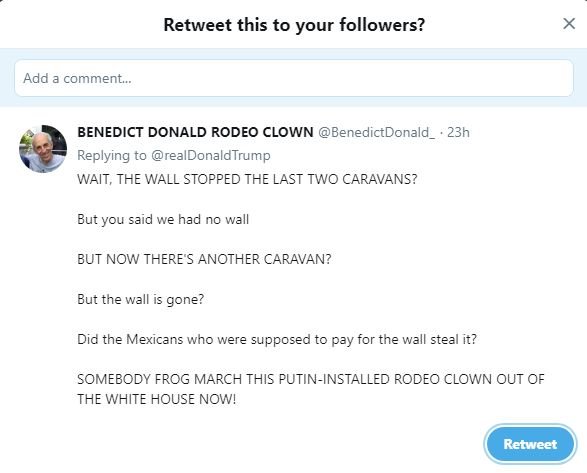
Task: Click the line BUT NOW THERE'S ANOTHER CARAVAN
Action: click(204, 259)
